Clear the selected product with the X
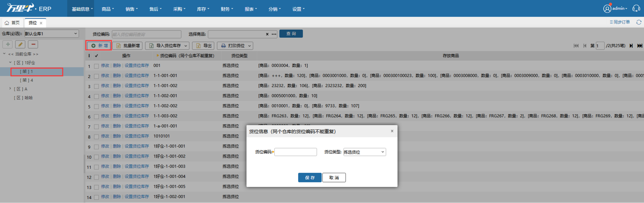 click(x=267, y=34)
